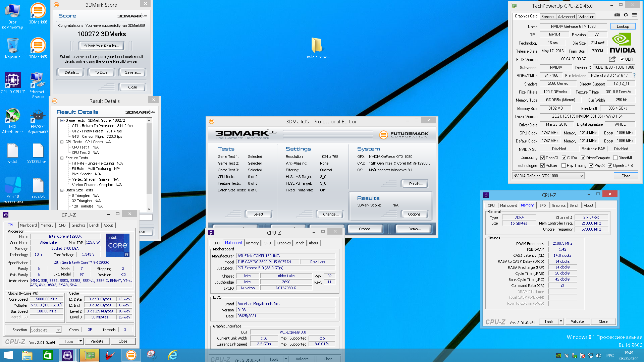Image resolution: width=644 pixels, height=362 pixels.
Task: Toggle the Vulkan checkbox
Action: click(x=542, y=166)
